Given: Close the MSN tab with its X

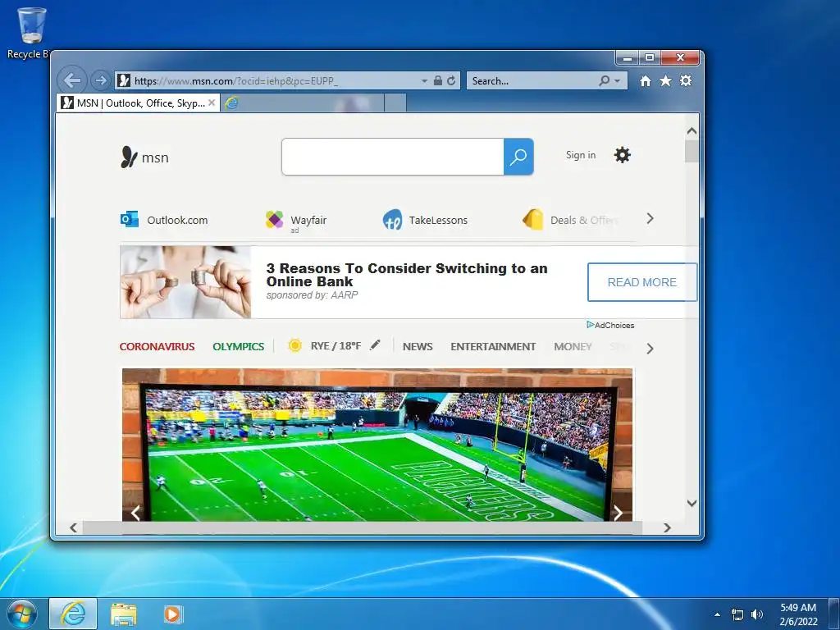Looking at the screenshot, I should click(212, 103).
